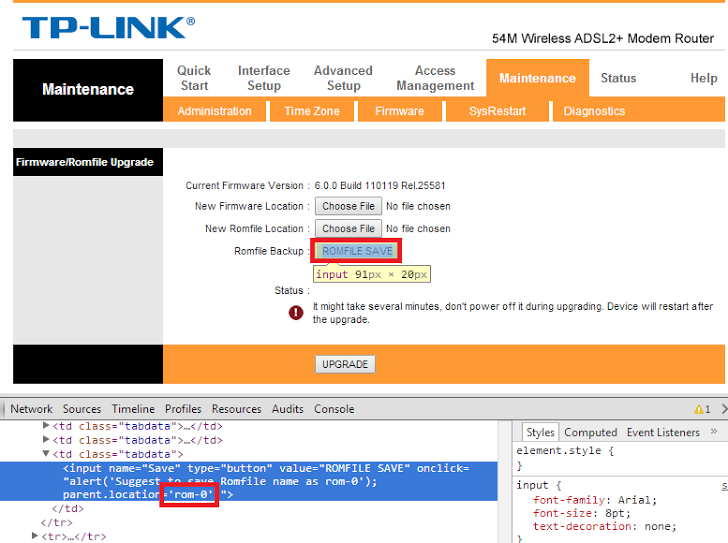Click the UPGRADE button

click(345, 364)
